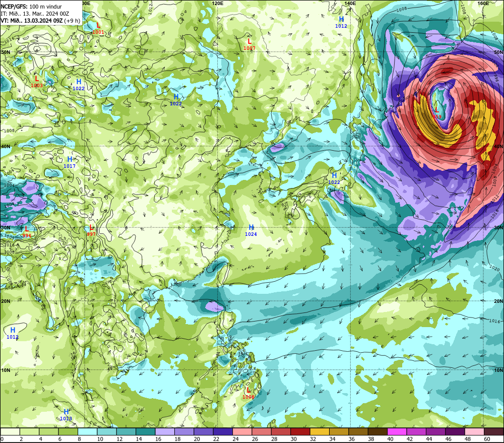Click the 160E longitude label

coord(483,3)
